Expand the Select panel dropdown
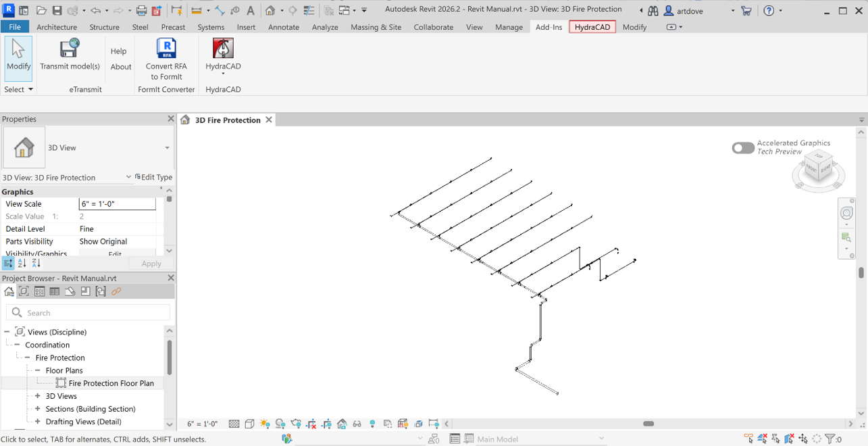 point(18,89)
